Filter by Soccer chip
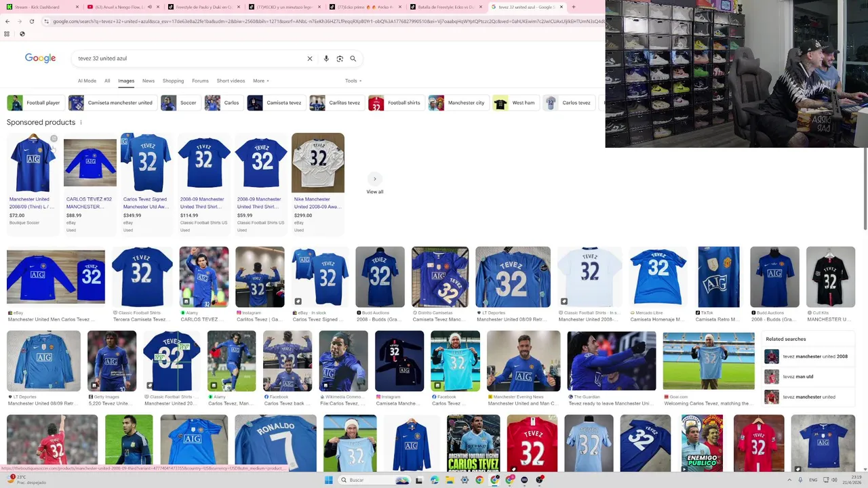 tap(180, 103)
